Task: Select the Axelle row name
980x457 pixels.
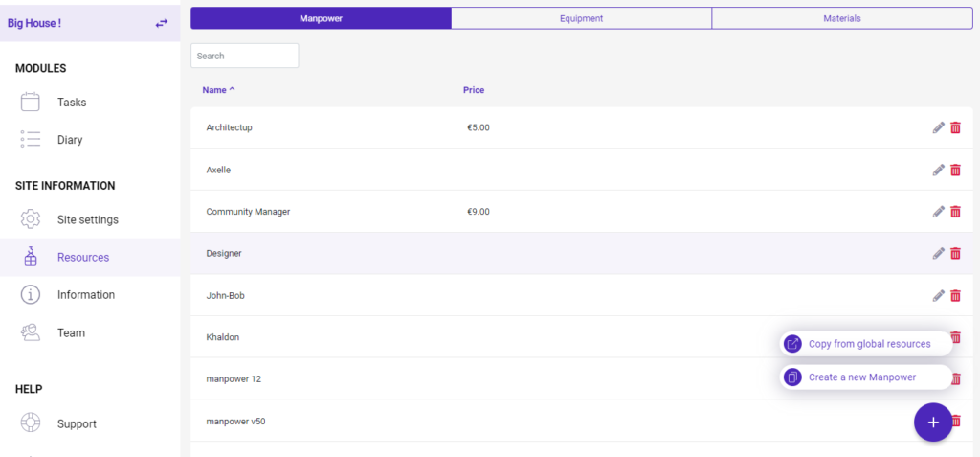Action: pyautogui.click(x=218, y=170)
